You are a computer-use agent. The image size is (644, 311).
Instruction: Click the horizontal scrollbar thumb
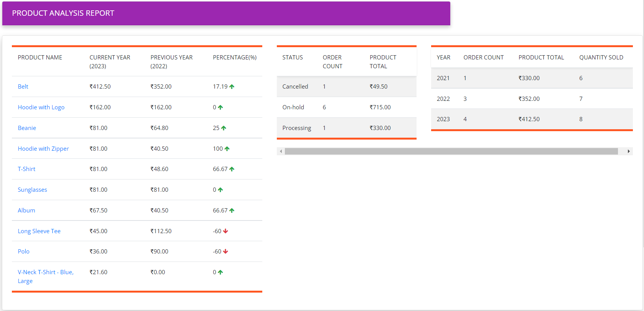(451, 151)
